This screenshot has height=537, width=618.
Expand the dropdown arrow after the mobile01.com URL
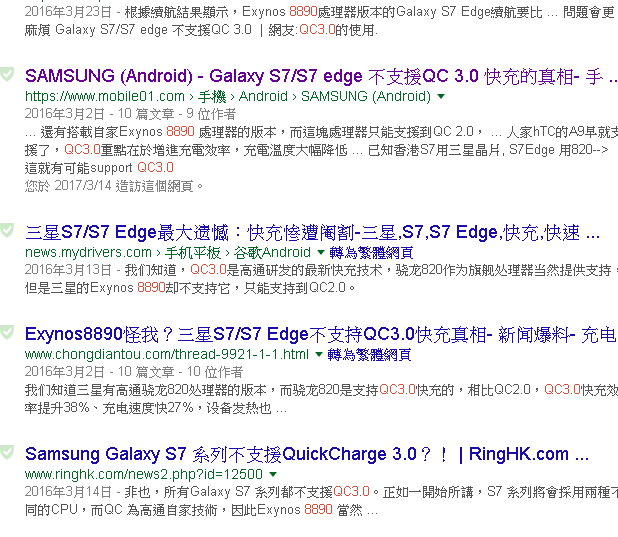click(441, 96)
